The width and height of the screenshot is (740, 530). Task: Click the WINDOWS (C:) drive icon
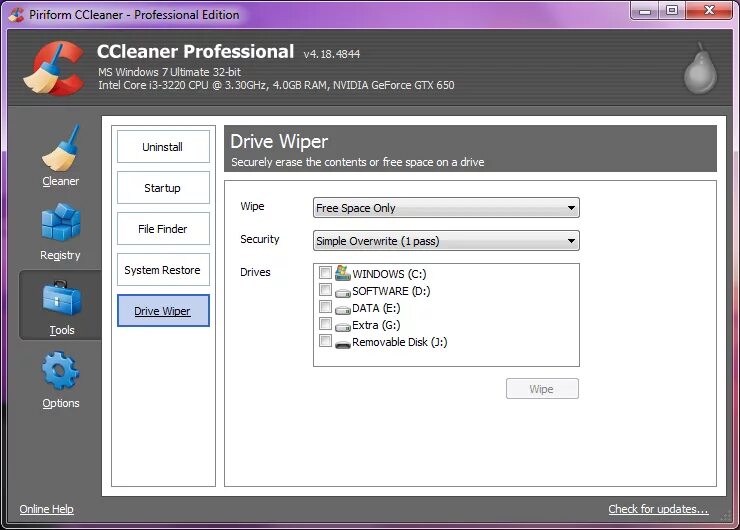(343, 273)
